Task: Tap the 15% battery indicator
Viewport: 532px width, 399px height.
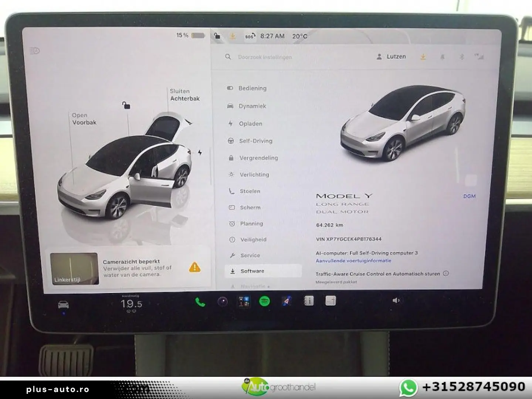Action: click(x=190, y=35)
